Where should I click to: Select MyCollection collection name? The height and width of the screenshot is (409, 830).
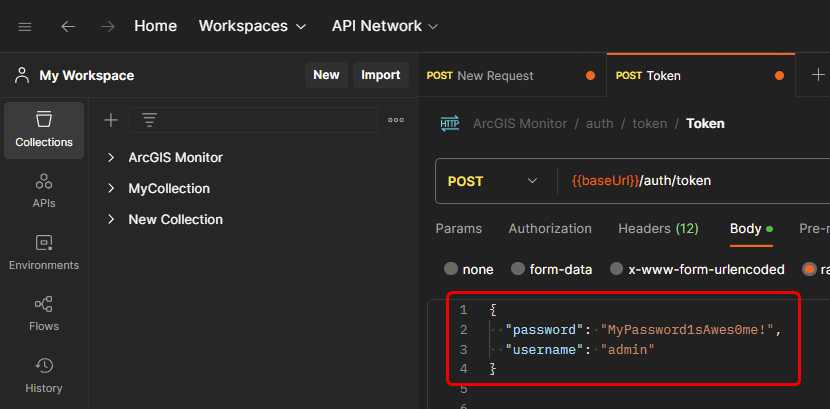[169, 188]
